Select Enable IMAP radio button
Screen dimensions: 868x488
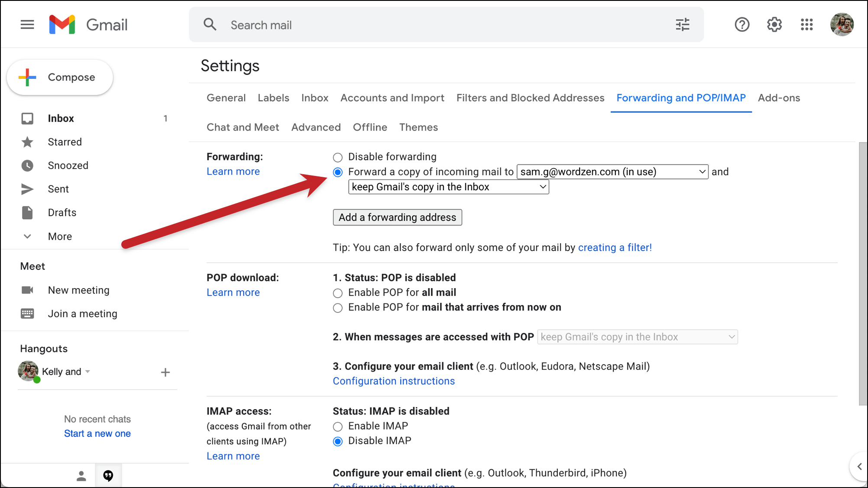tap(338, 427)
